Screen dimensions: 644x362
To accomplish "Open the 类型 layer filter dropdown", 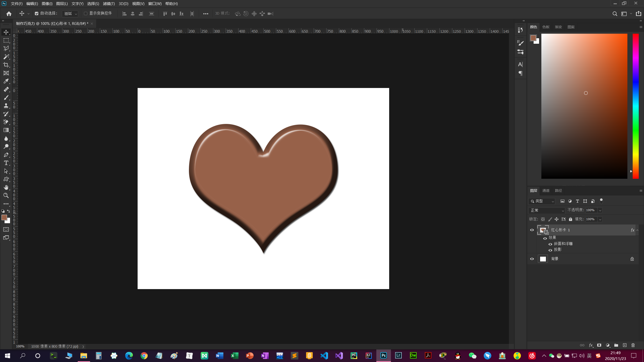I will (542, 201).
